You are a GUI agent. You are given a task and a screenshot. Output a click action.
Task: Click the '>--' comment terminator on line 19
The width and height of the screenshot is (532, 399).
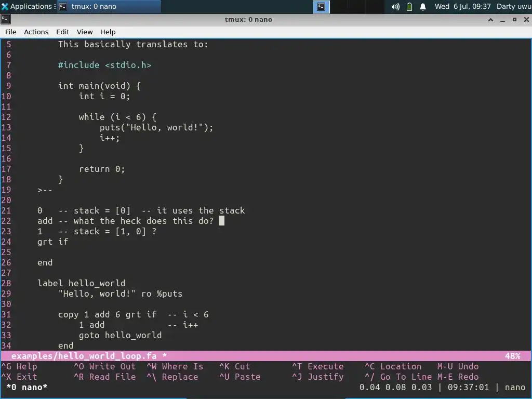pos(45,190)
